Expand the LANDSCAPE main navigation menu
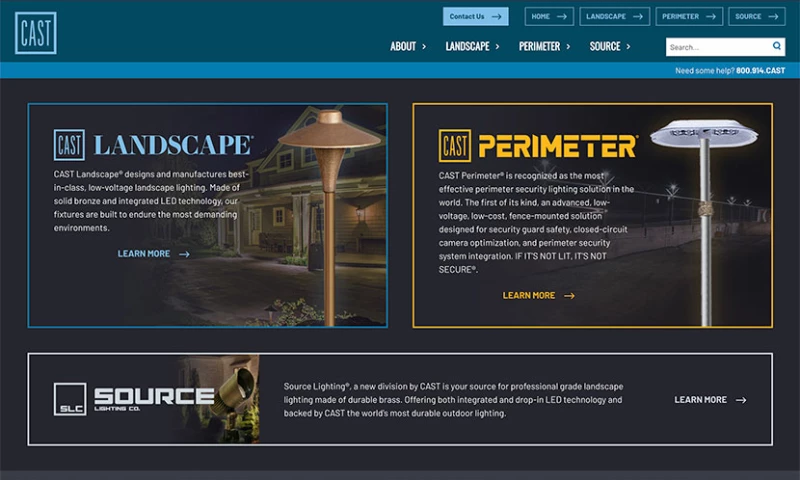800x480 pixels. pyautogui.click(x=472, y=46)
